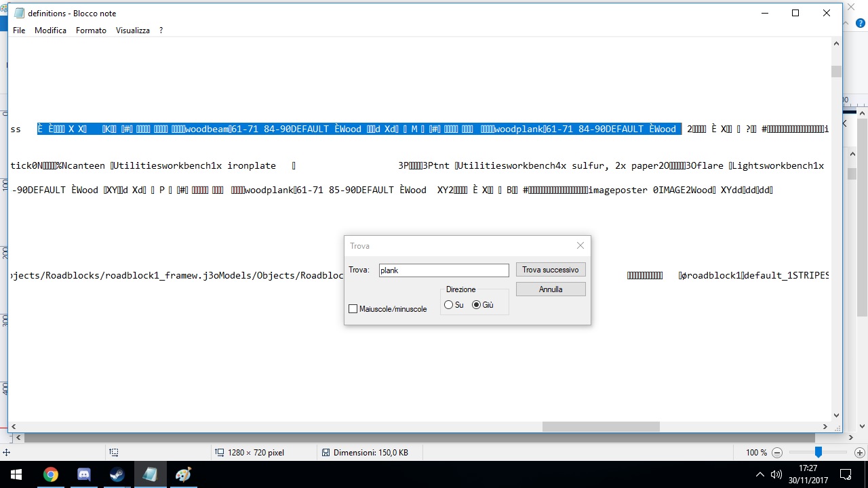Screen dimensions: 868x488
Task: Switch to Paint in the taskbar
Action: click(x=183, y=474)
